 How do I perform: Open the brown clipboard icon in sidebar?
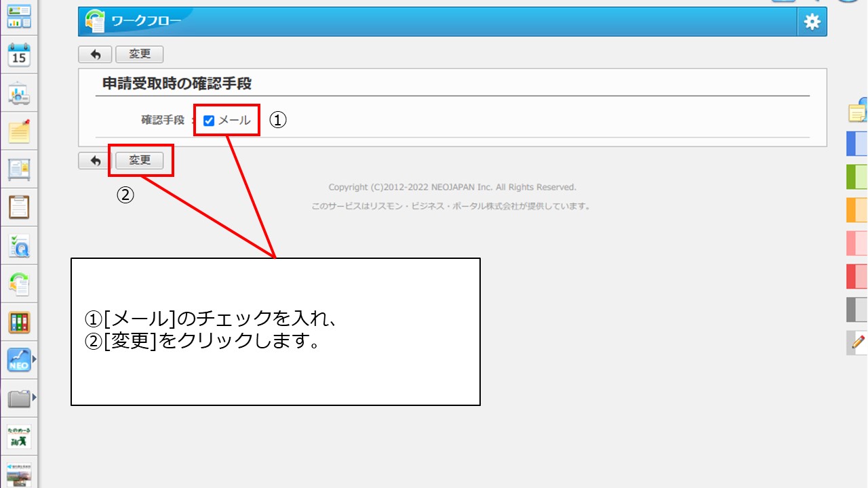19,207
